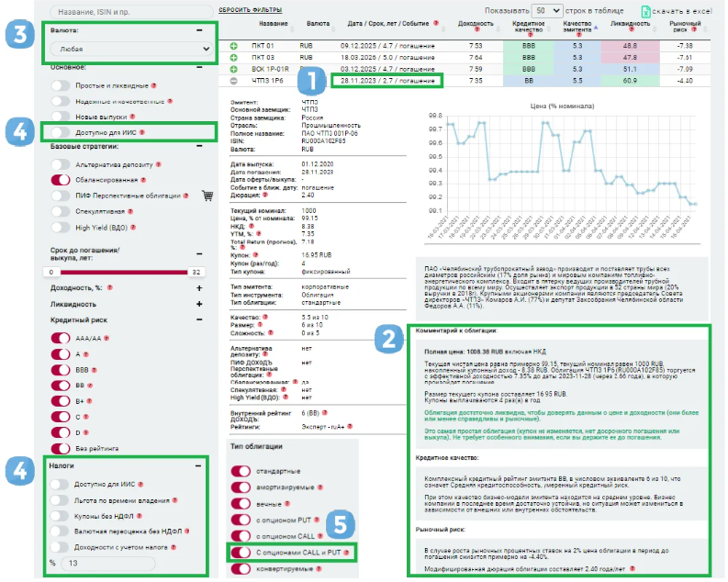
Task: Open the Валюта dropdown set to Любая
Action: [x=129, y=47]
